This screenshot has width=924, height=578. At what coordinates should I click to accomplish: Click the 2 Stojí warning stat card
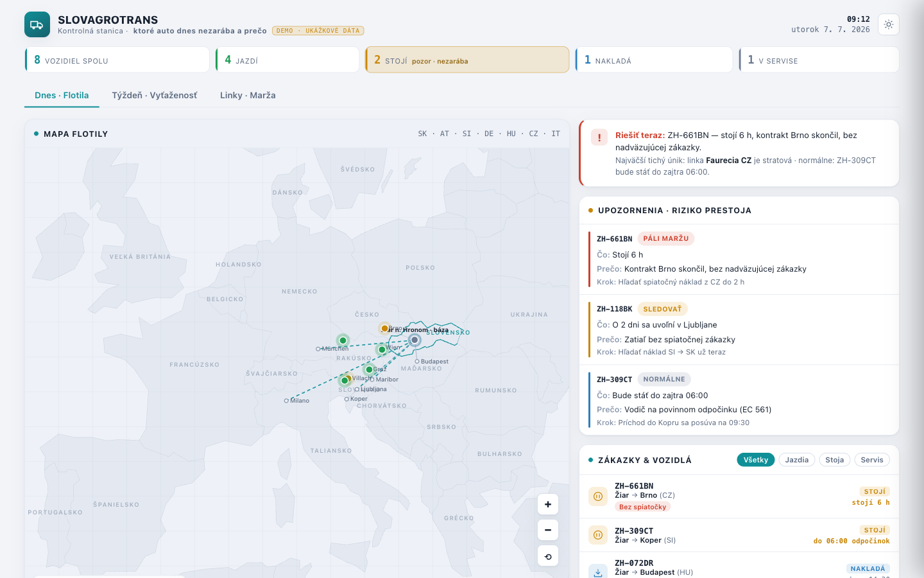467,60
